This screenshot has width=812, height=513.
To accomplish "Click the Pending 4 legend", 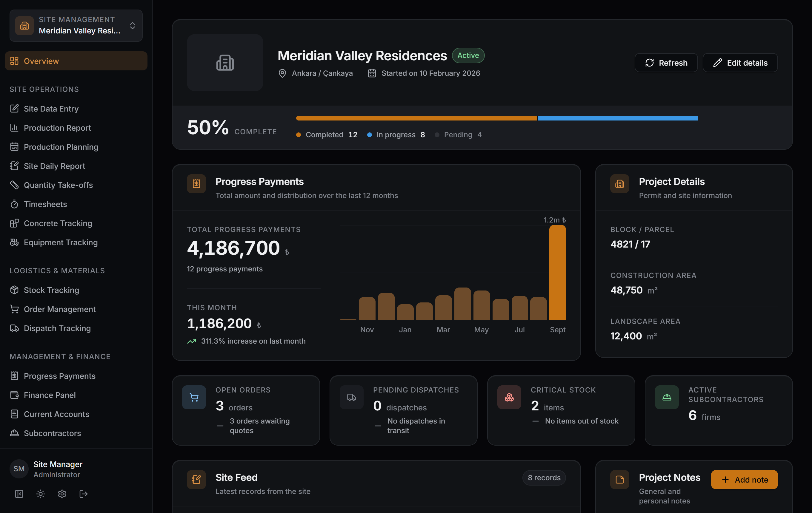I will click(458, 135).
